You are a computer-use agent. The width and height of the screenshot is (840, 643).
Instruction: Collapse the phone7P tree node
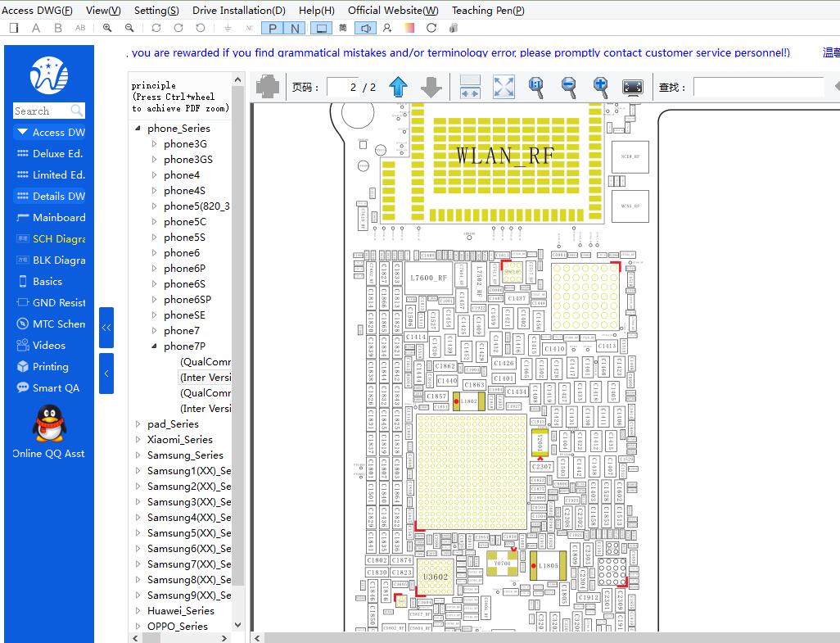(x=154, y=346)
